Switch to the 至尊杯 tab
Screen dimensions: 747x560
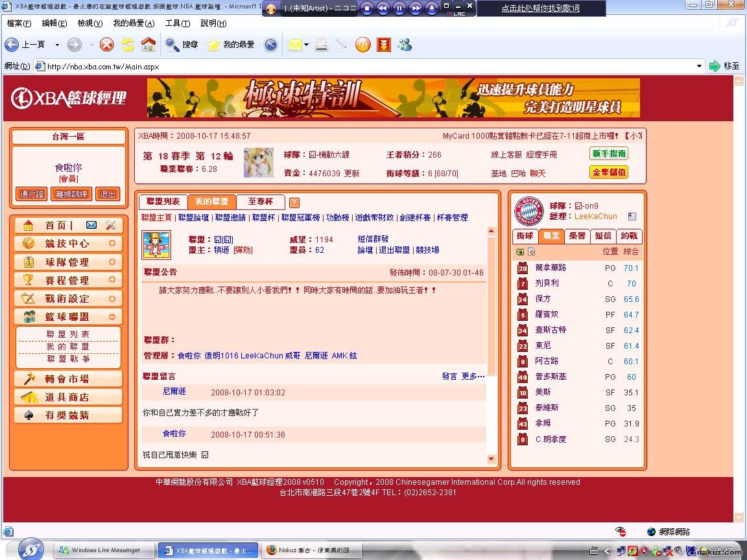261,202
